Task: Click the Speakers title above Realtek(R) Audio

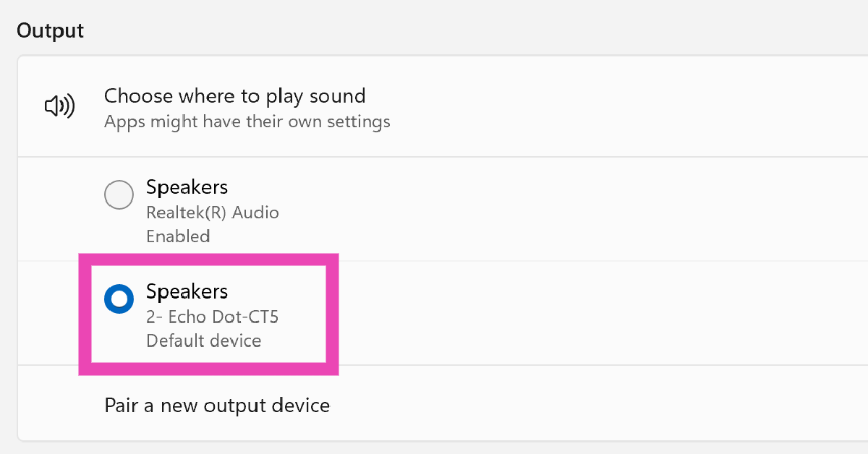Action: tap(187, 187)
